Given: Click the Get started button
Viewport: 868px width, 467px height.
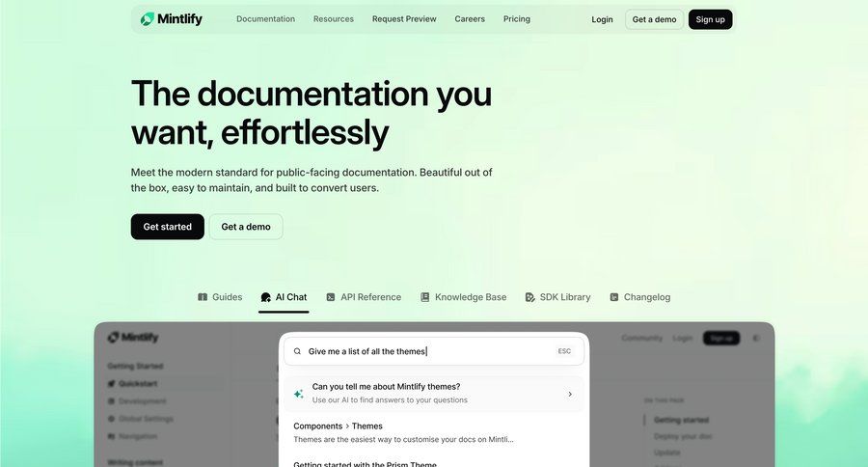Looking at the screenshot, I should (x=167, y=227).
